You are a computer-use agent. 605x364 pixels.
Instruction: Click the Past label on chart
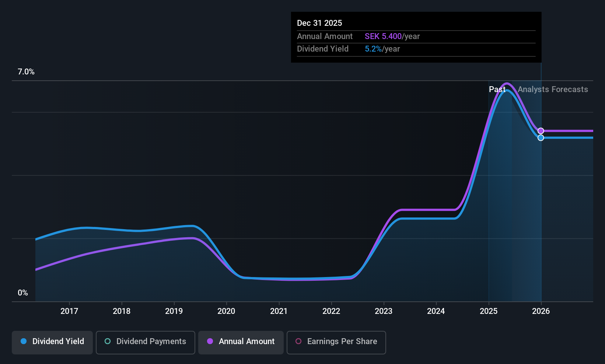[497, 90]
